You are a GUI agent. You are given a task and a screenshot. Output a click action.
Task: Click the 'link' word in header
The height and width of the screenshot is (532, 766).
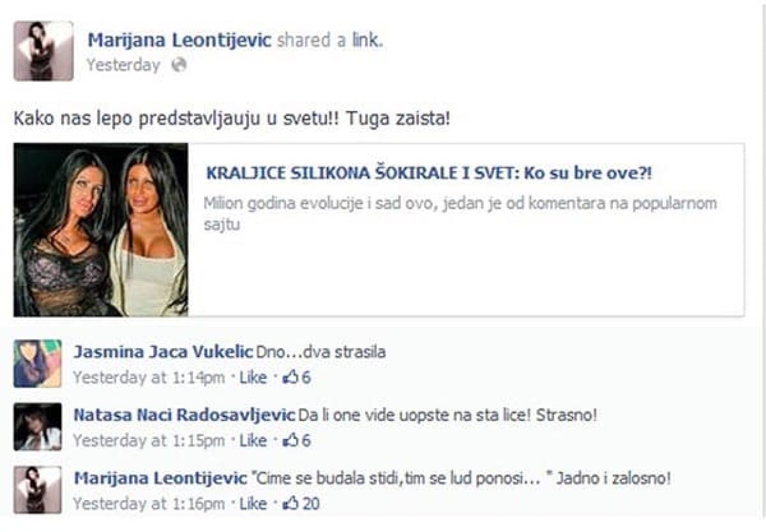[x=366, y=40]
